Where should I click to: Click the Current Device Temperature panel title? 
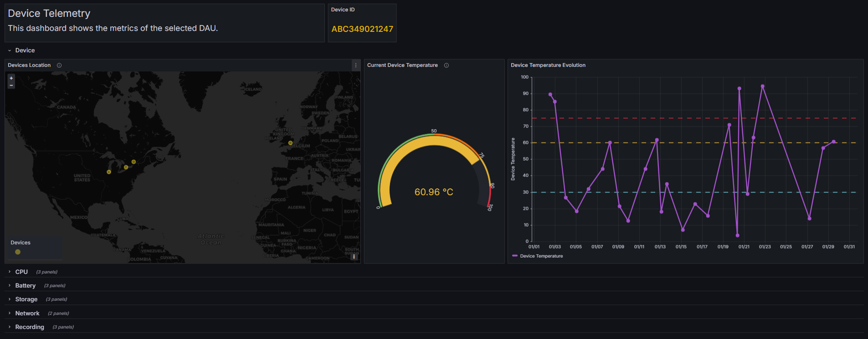tap(402, 66)
